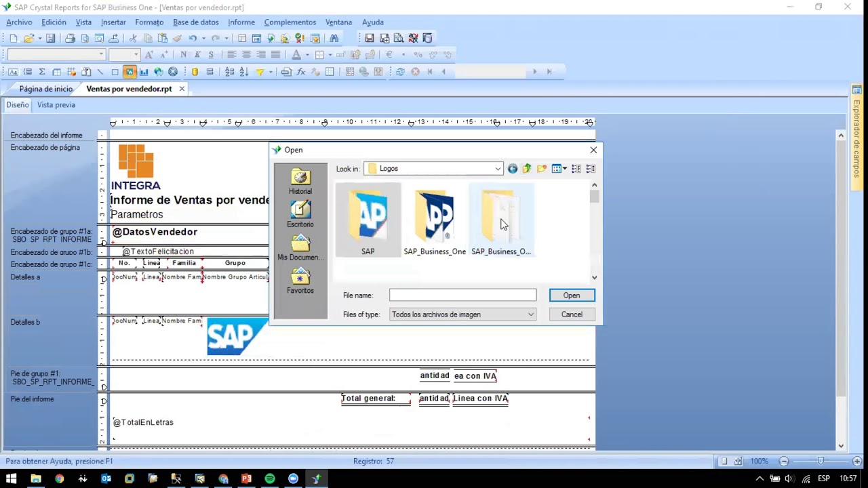The image size is (868, 488).
Task: Close the Ventas por vendedor.rpt tab
Action: [182, 89]
